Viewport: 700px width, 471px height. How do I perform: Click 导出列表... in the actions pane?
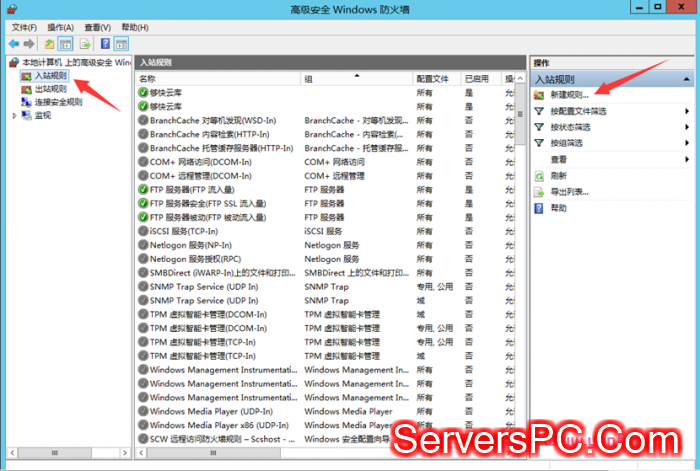569,191
